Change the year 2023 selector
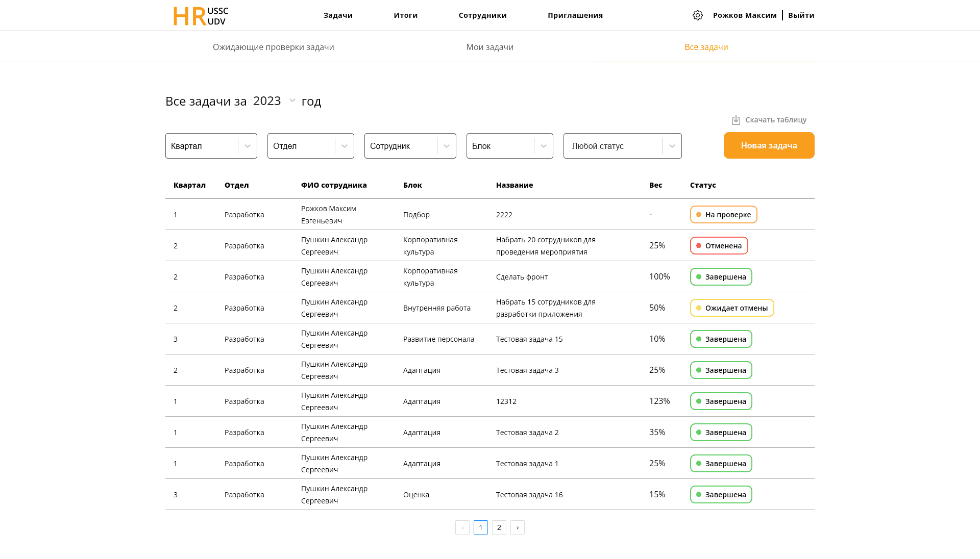 [274, 101]
